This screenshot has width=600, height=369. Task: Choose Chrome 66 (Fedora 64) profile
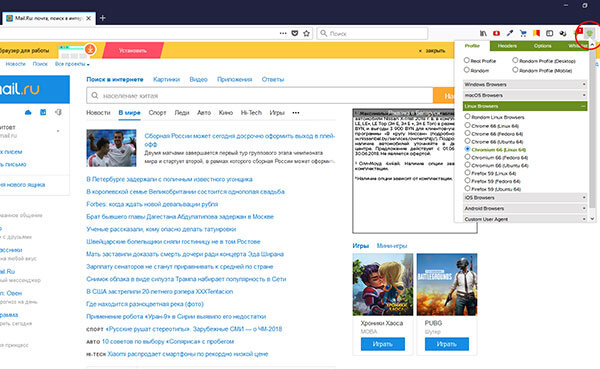(467, 133)
